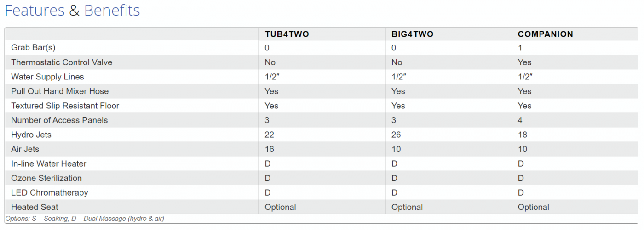Click the Air Jets row label
Screen dimensions: 644x230
click(25, 149)
